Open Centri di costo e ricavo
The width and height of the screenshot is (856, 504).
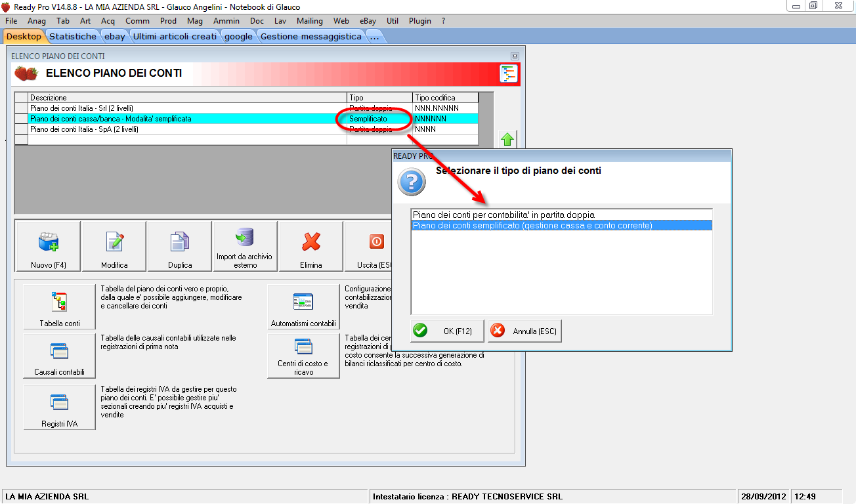point(303,356)
